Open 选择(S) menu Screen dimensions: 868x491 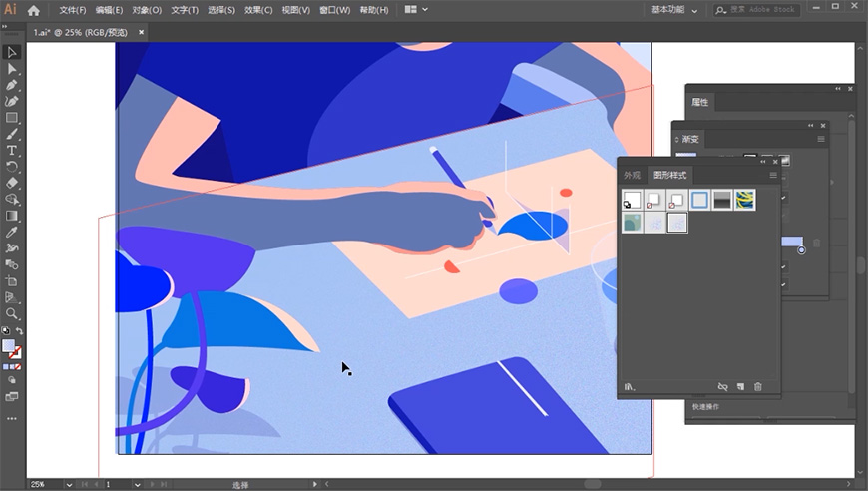click(221, 10)
